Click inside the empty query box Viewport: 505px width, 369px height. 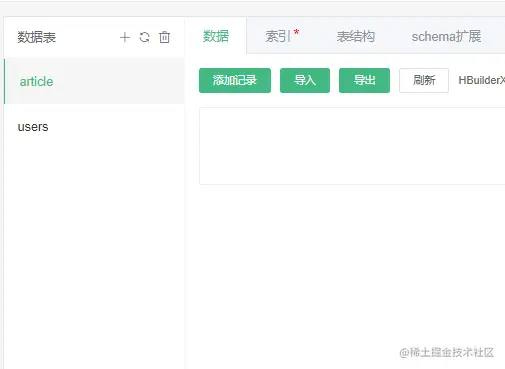click(x=352, y=146)
